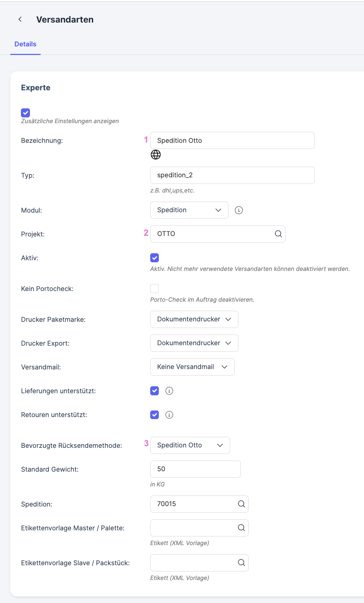Image resolution: width=364 pixels, height=603 pixels.
Task: Click the back arrow next to Versandarten
Action: (20, 19)
